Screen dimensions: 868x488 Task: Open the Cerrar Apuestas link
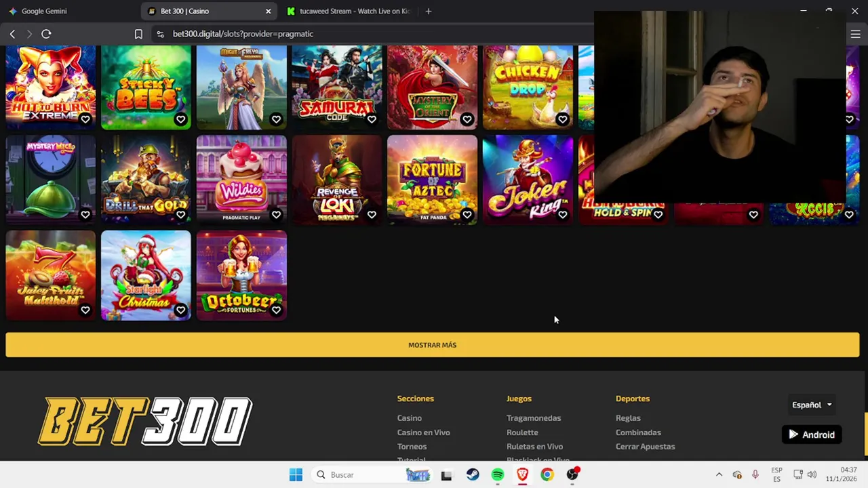[646, 447]
